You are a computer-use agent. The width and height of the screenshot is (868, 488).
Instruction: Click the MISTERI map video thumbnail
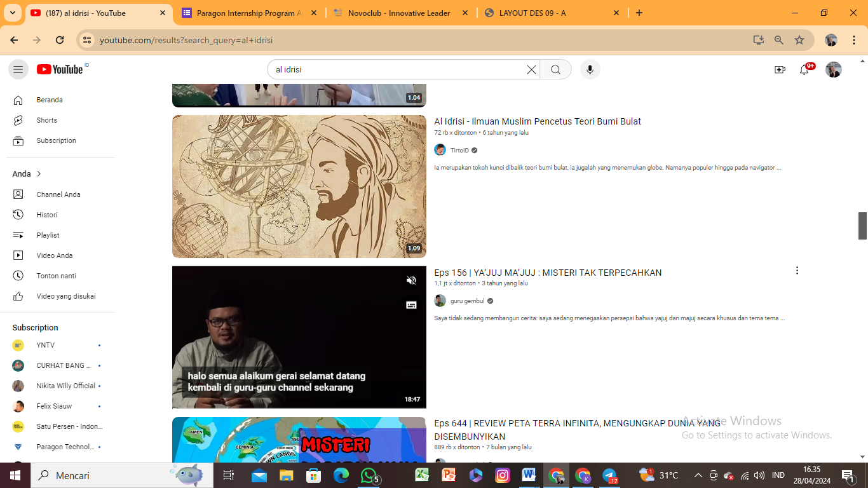coord(299,440)
